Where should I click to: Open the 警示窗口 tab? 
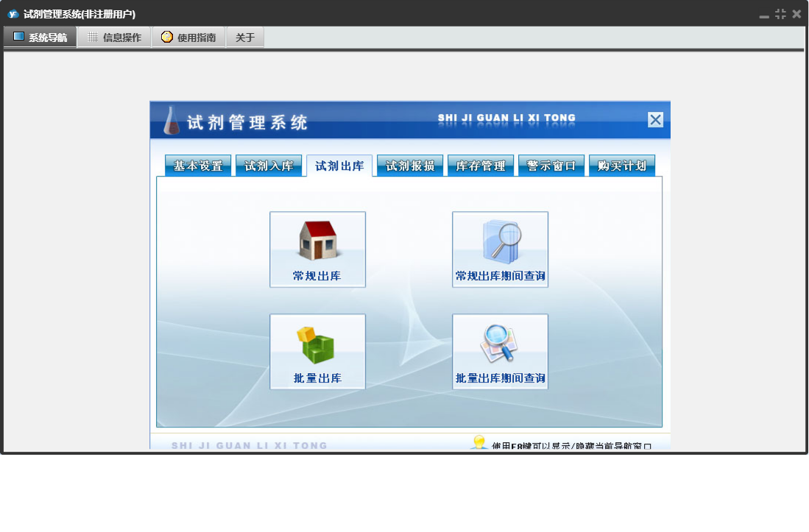[551, 166]
